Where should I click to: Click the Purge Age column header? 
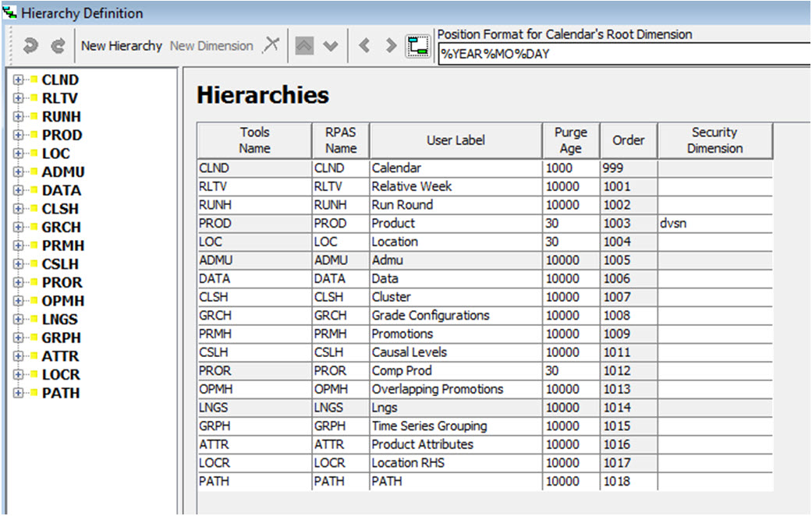coord(571,140)
